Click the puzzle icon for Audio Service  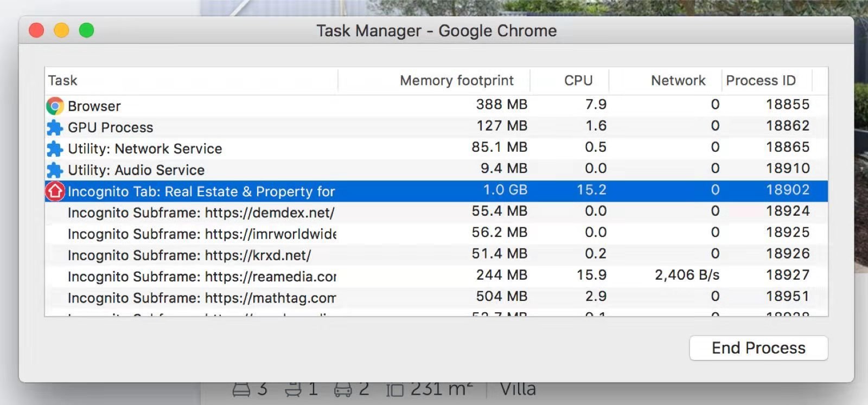(55, 170)
